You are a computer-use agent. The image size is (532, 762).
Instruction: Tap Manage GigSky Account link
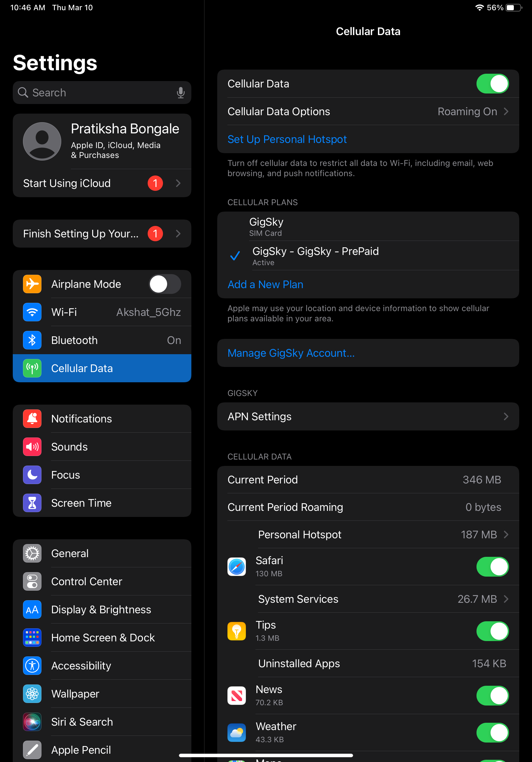(291, 353)
